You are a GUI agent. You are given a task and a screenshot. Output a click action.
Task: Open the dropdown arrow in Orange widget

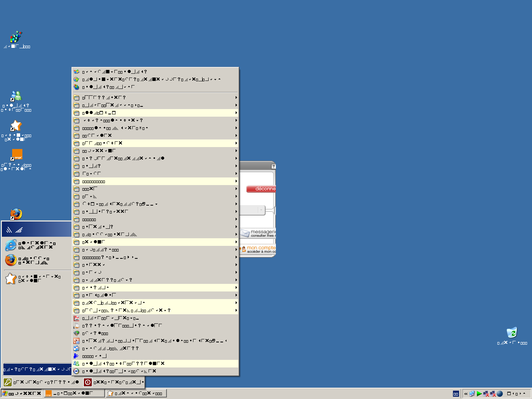[261, 210]
